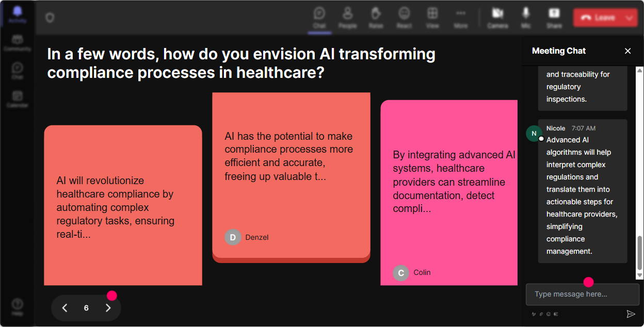644x327 pixels.
Task: Click the chat scrollbar thumb
Action: 640,253
